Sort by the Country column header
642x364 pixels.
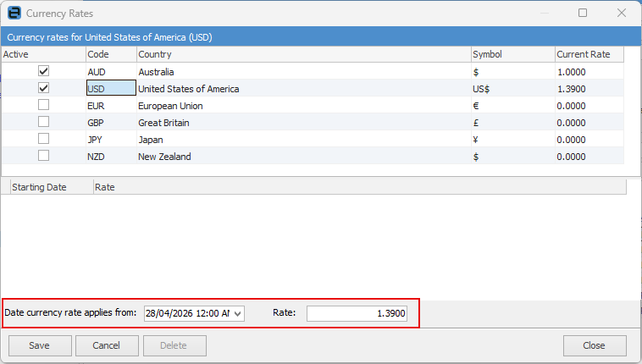click(304, 54)
